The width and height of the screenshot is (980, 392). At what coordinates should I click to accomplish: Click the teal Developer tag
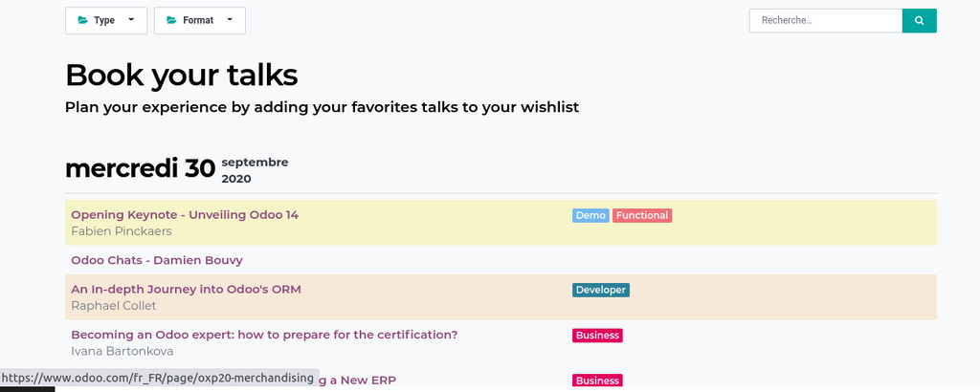click(601, 290)
